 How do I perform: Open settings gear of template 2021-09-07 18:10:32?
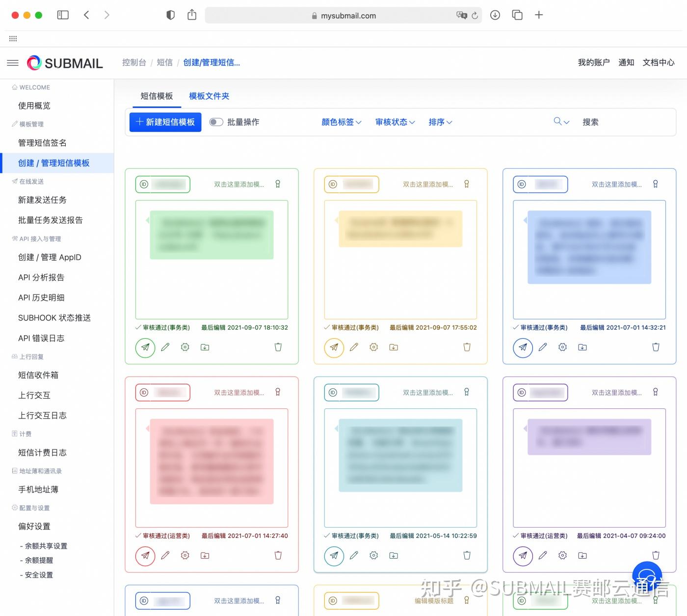coord(185,347)
